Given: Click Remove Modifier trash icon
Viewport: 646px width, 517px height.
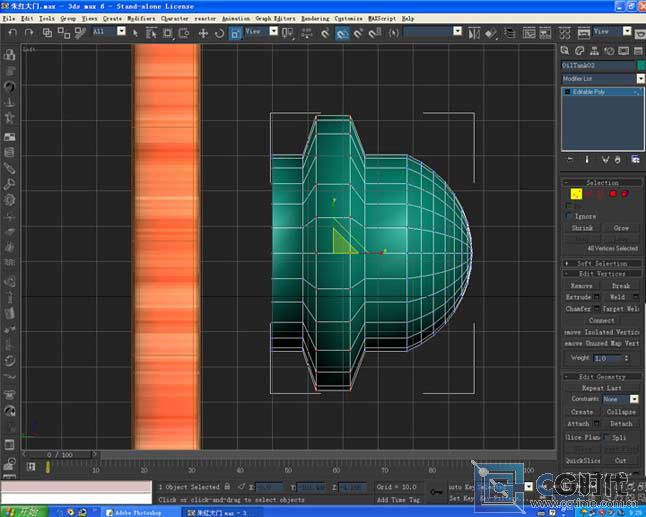Looking at the screenshot, I should pos(617,159).
